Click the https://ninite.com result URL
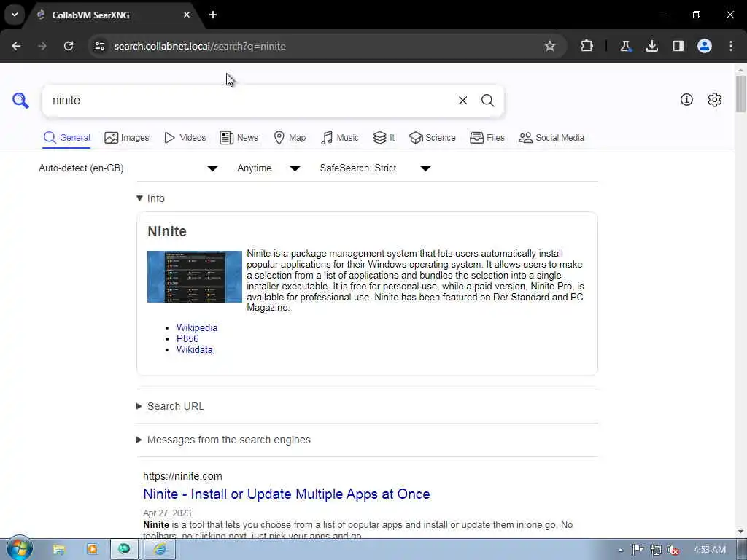Image resolution: width=747 pixels, height=560 pixels. point(182,476)
